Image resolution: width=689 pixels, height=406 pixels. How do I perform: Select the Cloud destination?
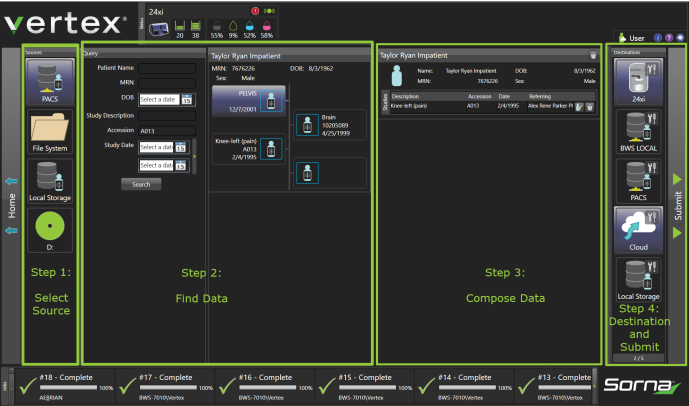[637, 230]
